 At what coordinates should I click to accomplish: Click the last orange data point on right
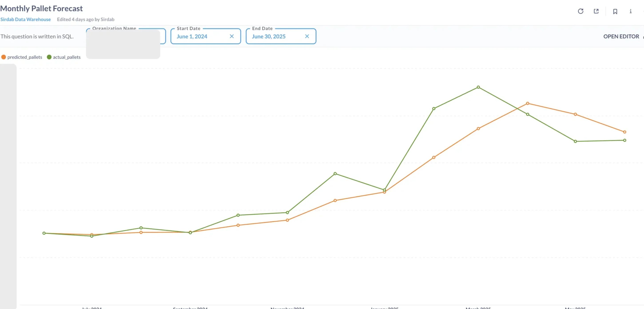(x=624, y=132)
